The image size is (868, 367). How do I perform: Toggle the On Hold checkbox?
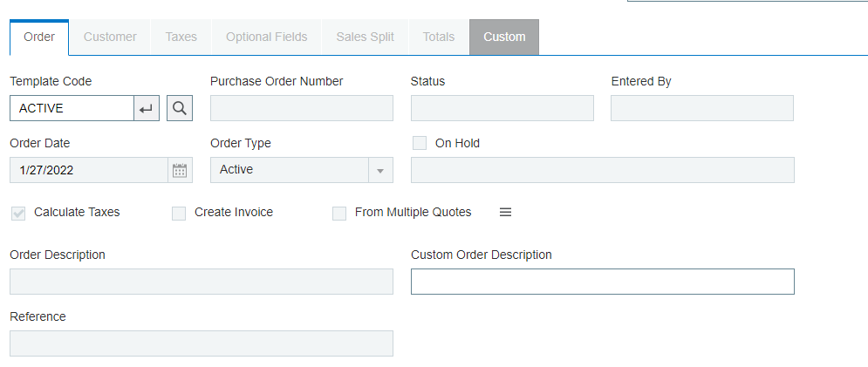coord(420,143)
